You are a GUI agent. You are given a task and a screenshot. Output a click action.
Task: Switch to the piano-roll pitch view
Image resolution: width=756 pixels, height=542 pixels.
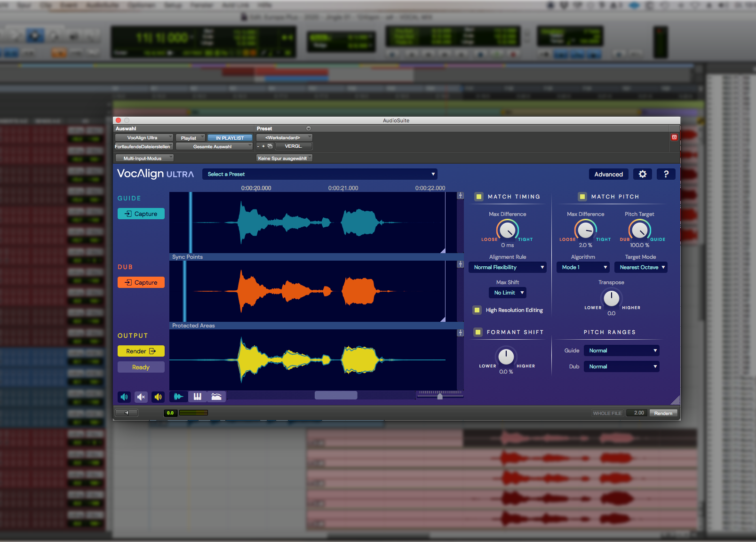point(197,397)
